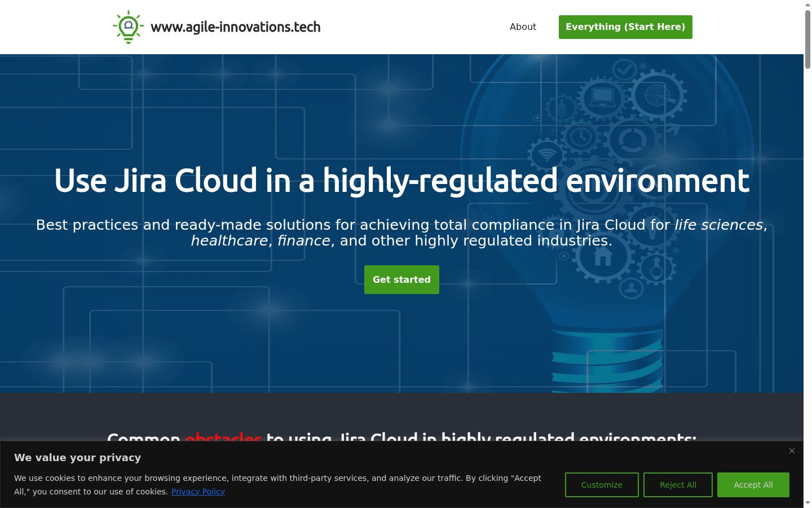Viewport: 812px width, 508px height.
Task: Reject All cookies
Action: point(678,485)
